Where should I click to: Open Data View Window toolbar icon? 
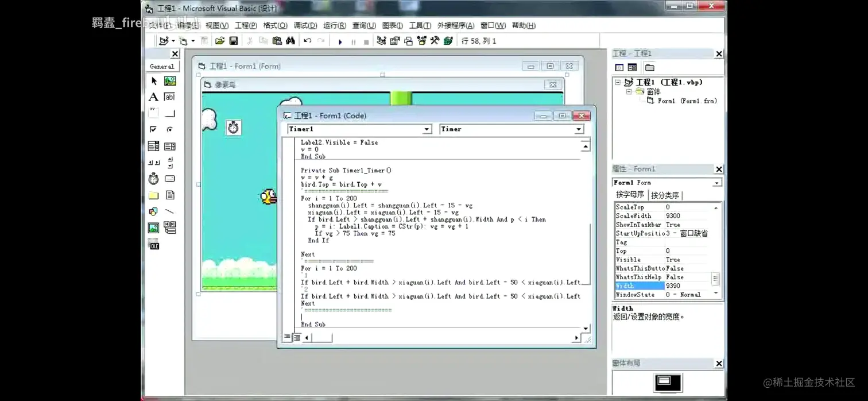(x=448, y=41)
